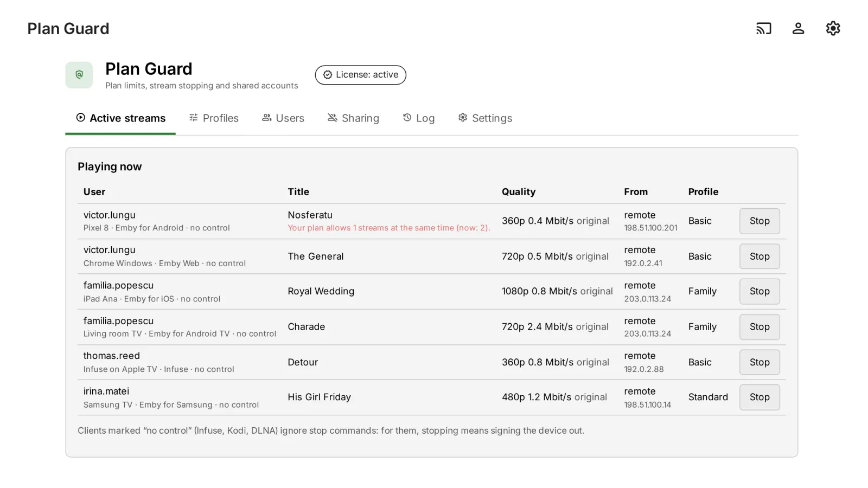Click the plan limit warning under Nosferatu
Image resolution: width=868 pixels, height=488 pixels.
[389, 228]
